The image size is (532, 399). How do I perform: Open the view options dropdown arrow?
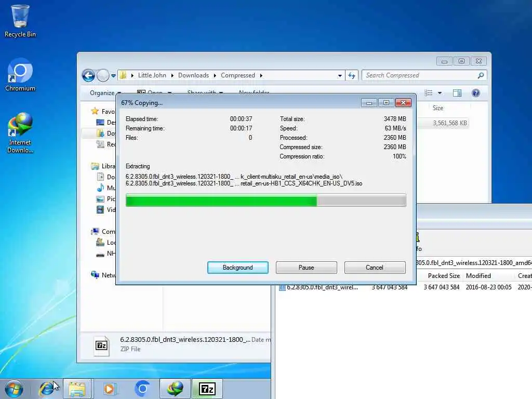pos(440,93)
